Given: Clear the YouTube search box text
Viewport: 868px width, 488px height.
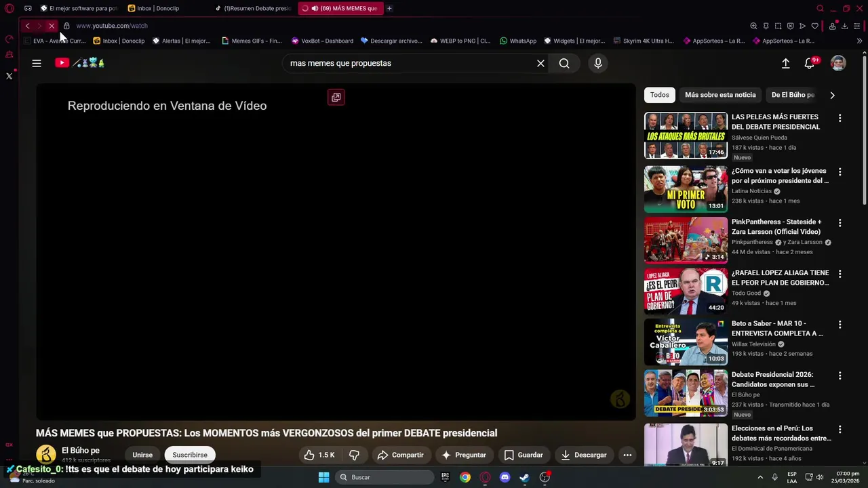Looking at the screenshot, I should tap(540, 63).
